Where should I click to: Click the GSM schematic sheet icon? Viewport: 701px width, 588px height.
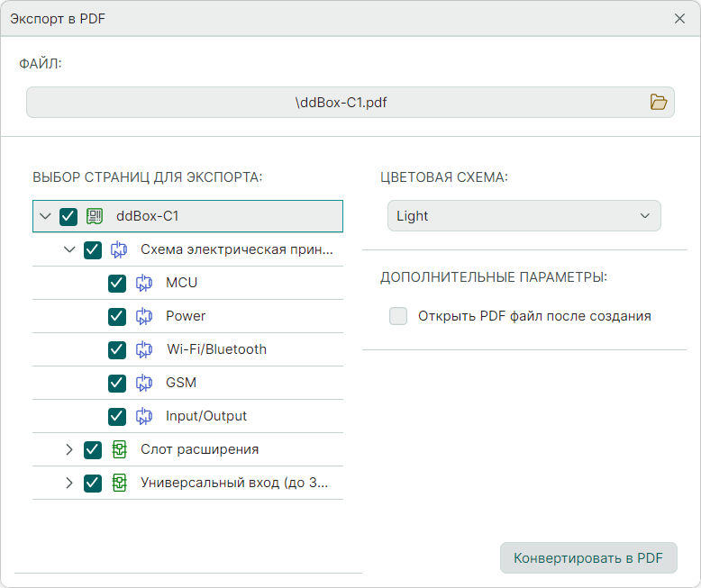tap(144, 383)
